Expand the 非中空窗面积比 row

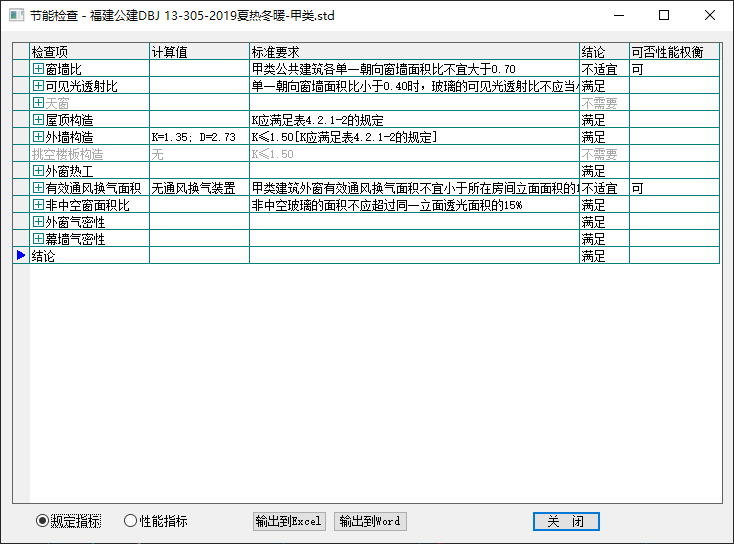click(38, 205)
